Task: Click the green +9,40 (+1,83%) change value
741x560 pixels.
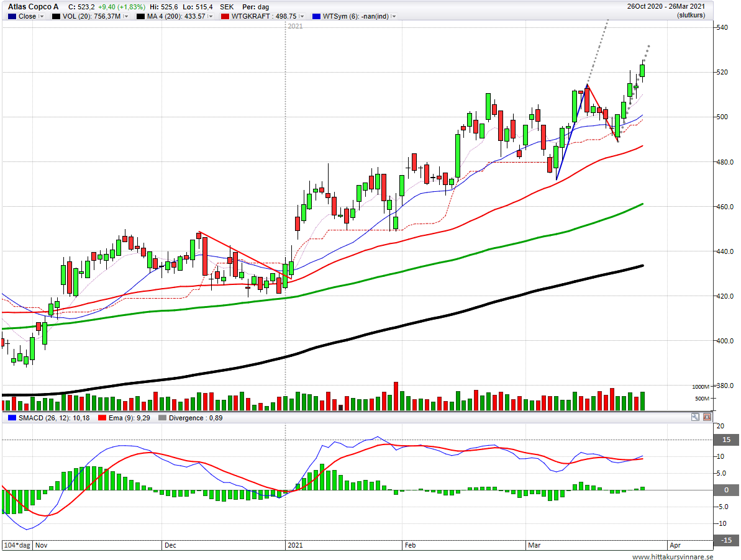Action: click(x=120, y=7)
